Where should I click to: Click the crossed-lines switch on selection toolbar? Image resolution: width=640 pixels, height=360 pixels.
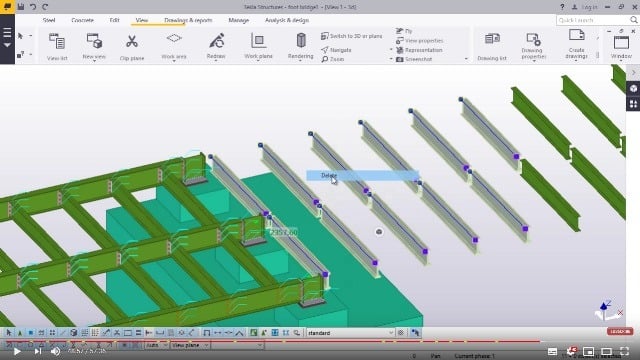[x=117, y=333]
